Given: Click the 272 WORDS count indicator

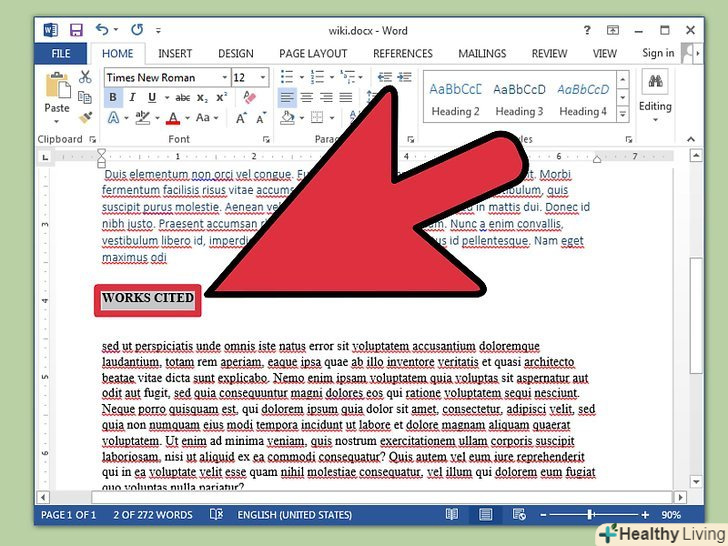Looking at the screenshot, I should tap(153, 514).
